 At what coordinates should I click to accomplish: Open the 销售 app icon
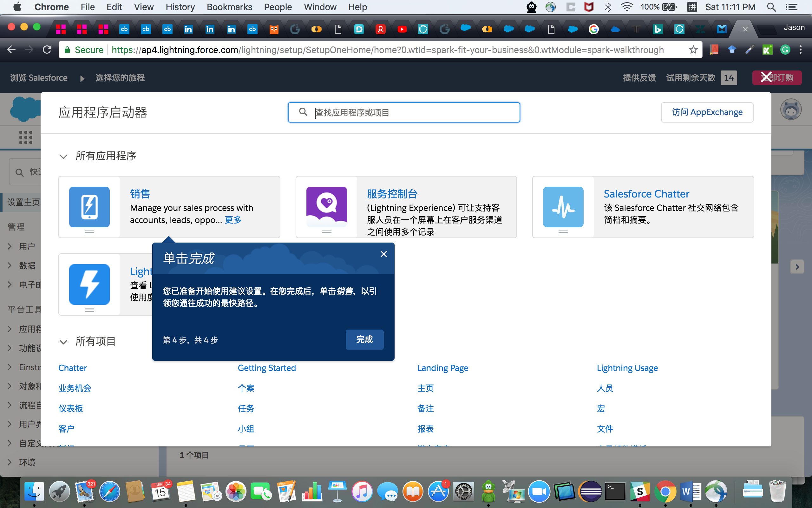coord(89,207)
